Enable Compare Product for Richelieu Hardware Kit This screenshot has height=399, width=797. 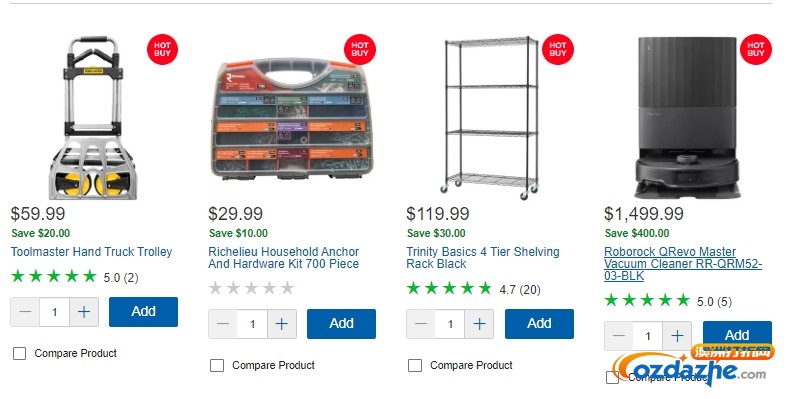click(x=217, y=365)
